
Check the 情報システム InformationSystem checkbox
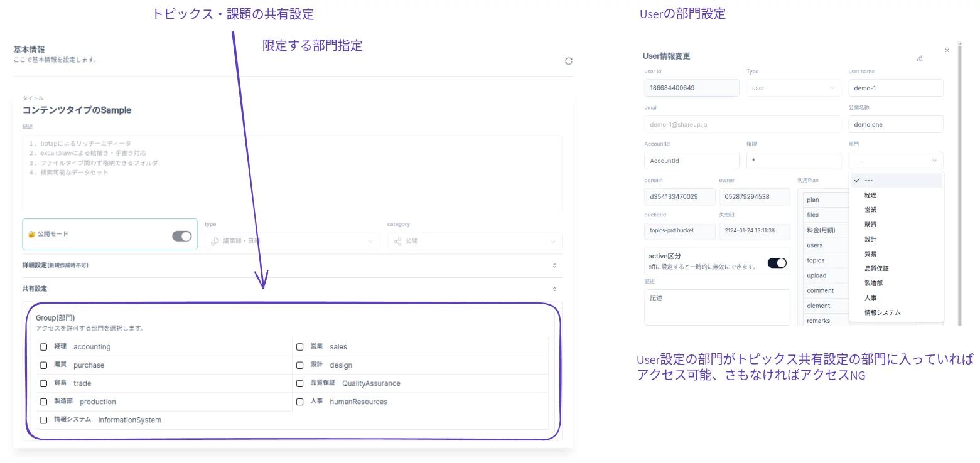pyautogui.click(x=43, y=420)
